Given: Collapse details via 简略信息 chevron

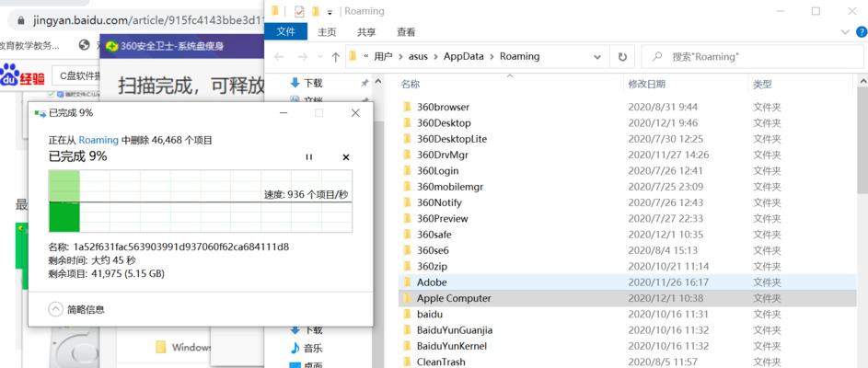Looking at the screenshot, I should [x=55, y=309].
